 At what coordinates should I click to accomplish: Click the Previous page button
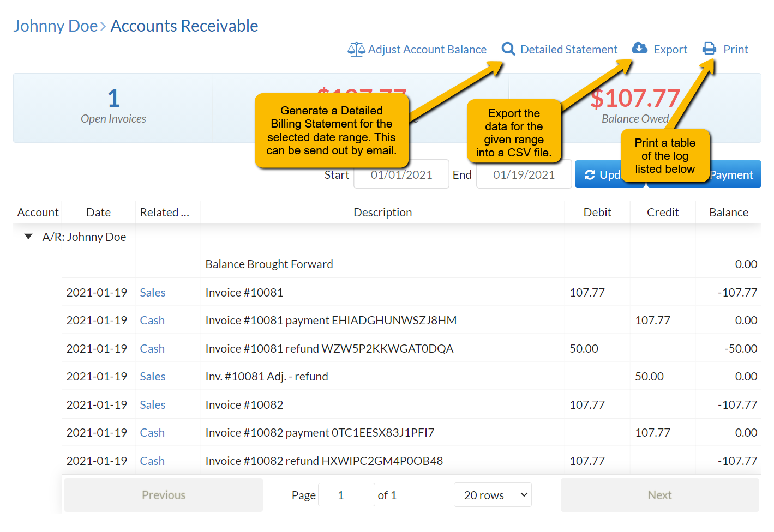[x=164, y=495]
